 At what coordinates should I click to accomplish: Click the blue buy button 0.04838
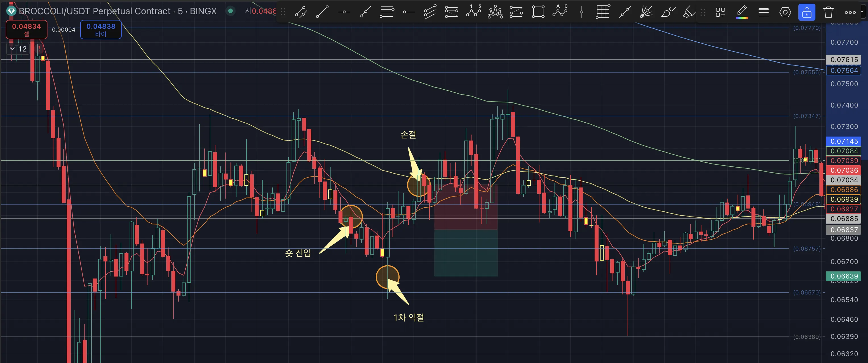pos(101,29)
